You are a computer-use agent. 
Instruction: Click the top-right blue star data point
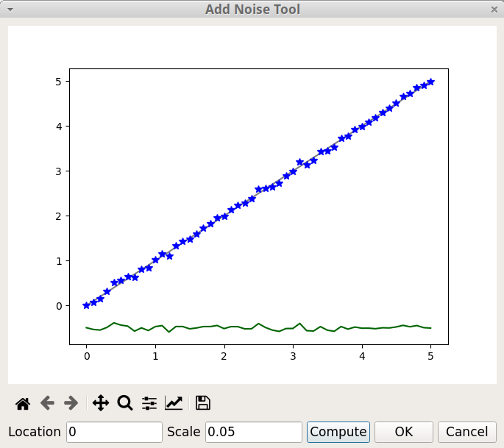point(431,82)
